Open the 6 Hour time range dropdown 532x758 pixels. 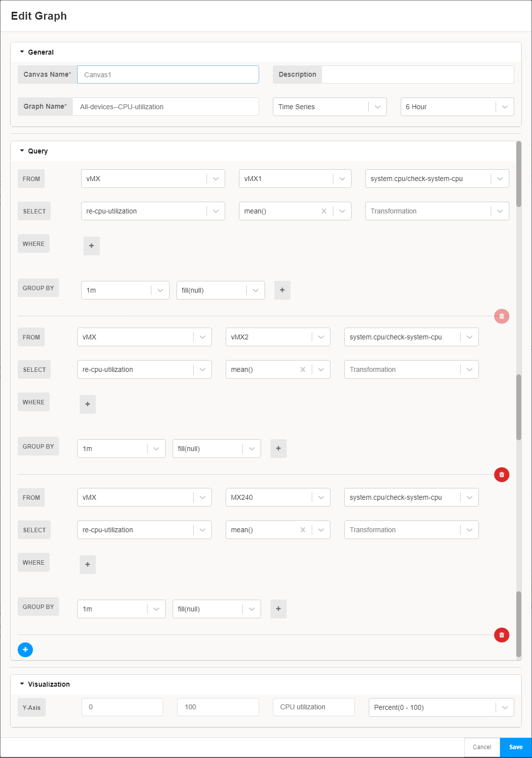tap(457, 107)
